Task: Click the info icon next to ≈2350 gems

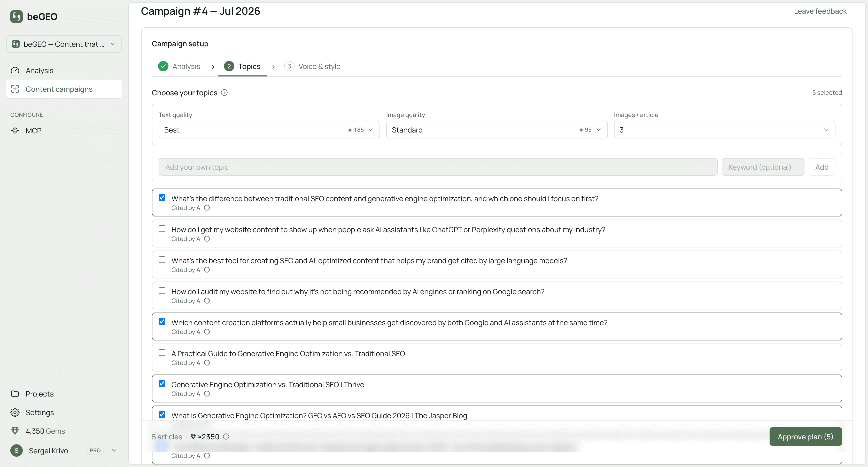Action: [226, 437]
